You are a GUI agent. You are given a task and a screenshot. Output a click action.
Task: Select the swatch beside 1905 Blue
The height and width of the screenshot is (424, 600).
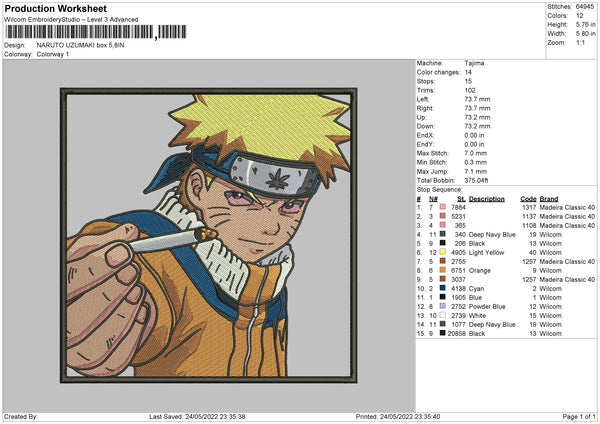(443, 297)
